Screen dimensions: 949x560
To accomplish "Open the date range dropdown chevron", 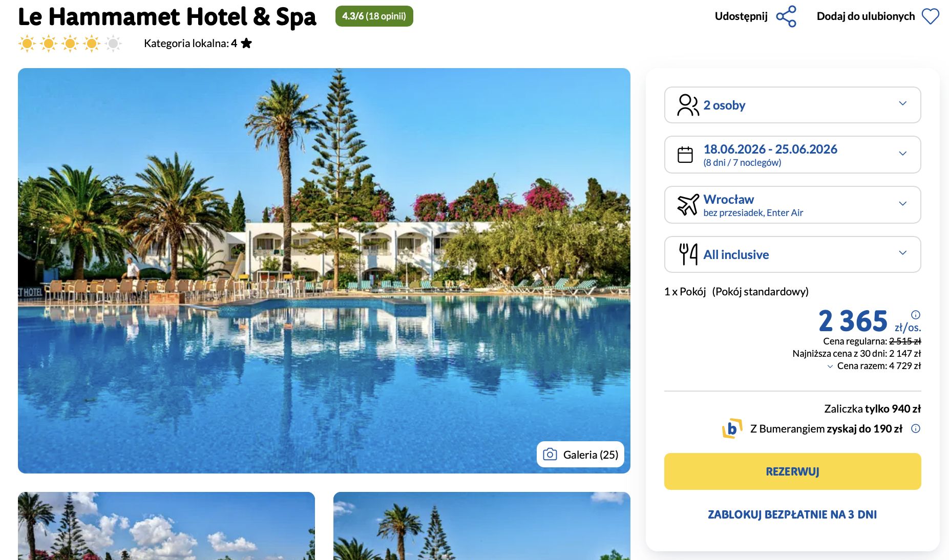I will click(x=903, y=154).
